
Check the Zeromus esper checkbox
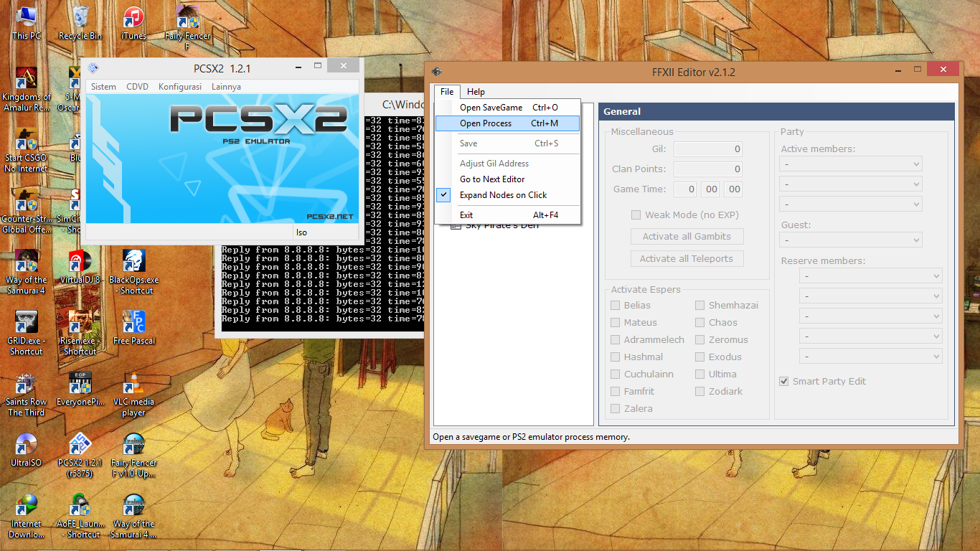699,339
